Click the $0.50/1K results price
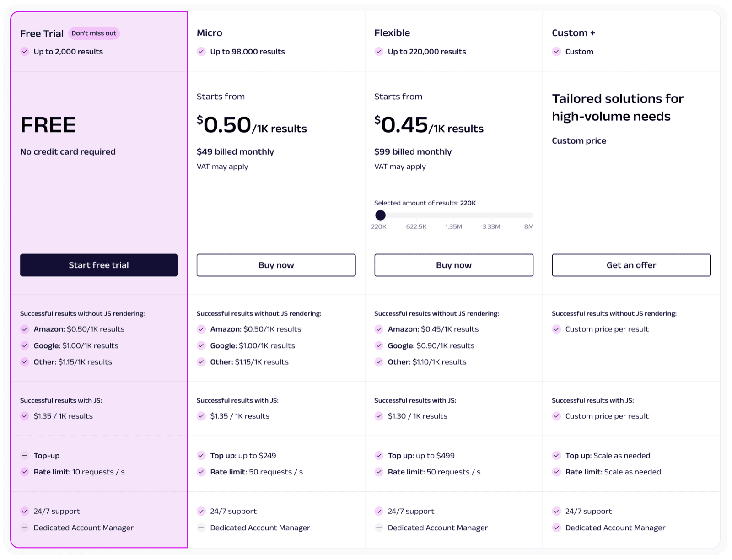The width and height of the screenshot is (732, 560). pos(252,125)
